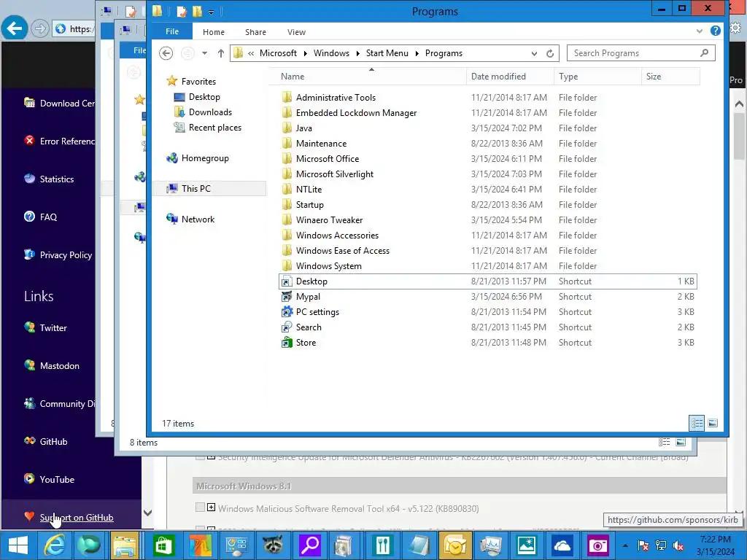Open the Food & Drink fork-knife taskbar icon
This screenshot has height=560, width=747.
(382, 545)
